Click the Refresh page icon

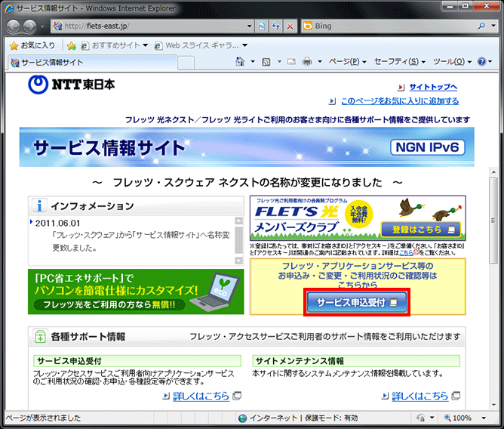tap(276, 26)
